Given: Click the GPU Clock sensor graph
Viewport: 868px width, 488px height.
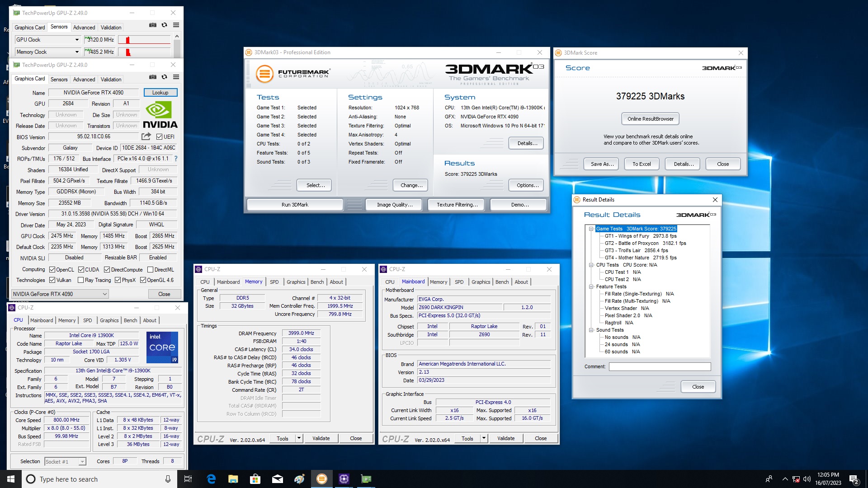Looking at the screenshot, I should tap(144, 40).
